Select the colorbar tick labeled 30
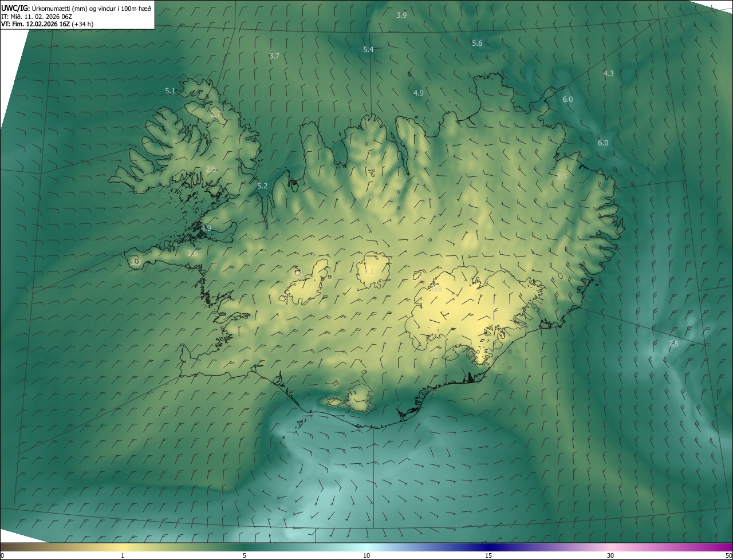This screenshot has width=733, height=560. click(610, 555)
